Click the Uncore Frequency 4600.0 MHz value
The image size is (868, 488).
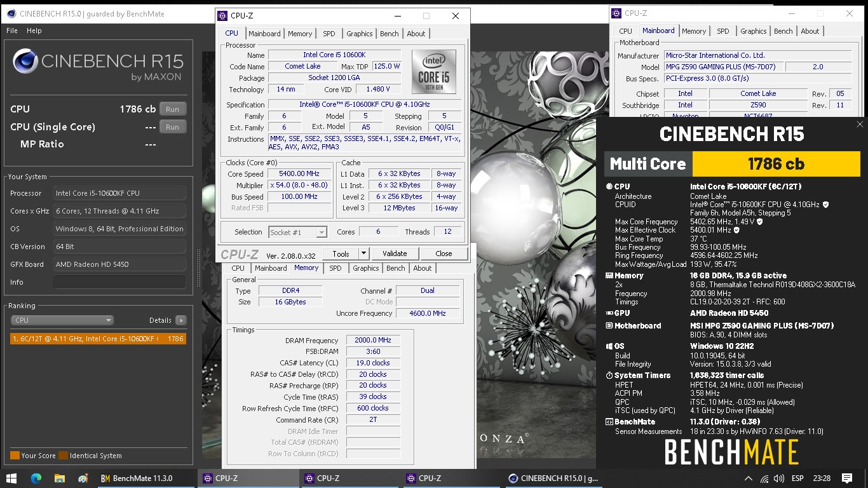point(427,313)
